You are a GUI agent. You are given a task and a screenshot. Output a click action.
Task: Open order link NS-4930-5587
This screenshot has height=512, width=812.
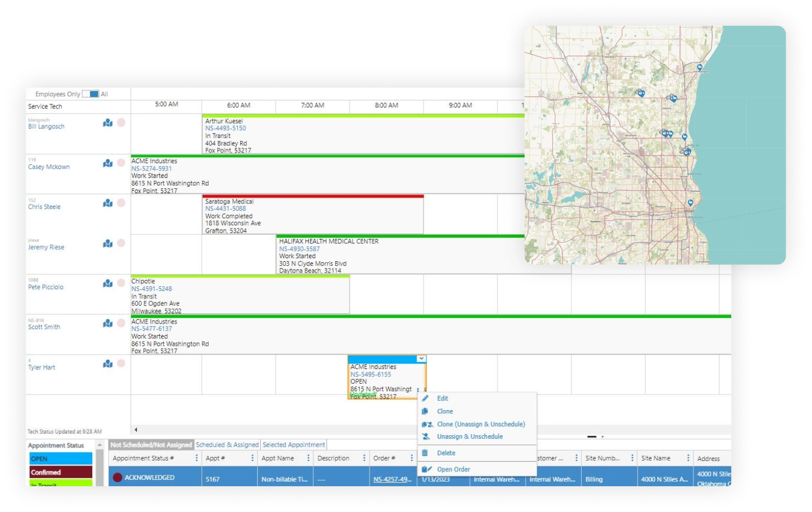click(x=300, y=249)
